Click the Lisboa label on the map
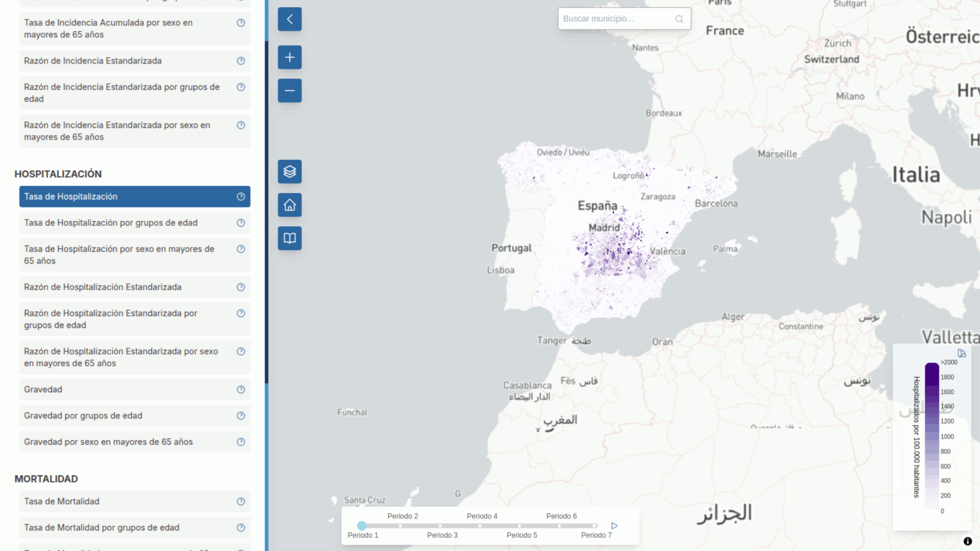Image resolution: width=980 pixels, height=551 pixels. click(x=500, y=270)
